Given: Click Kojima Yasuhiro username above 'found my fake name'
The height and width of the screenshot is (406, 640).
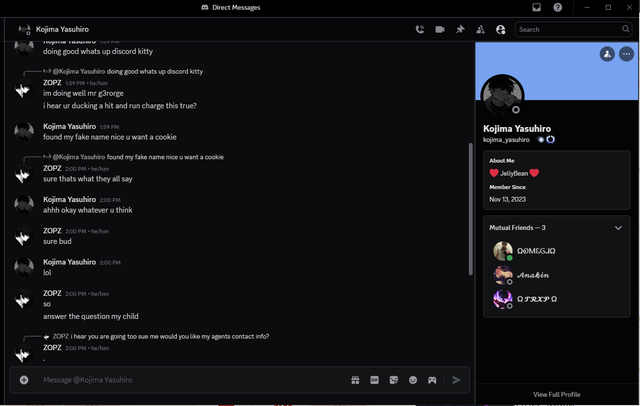Looking at the screenshot, I should pyautogui.click(x=69, y=126).
